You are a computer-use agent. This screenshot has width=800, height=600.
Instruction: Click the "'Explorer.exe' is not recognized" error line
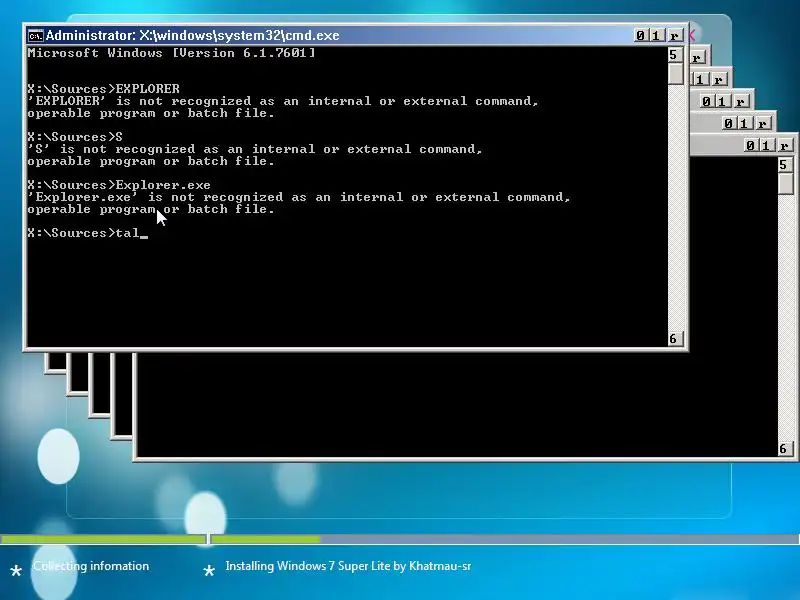coord(299,197)
